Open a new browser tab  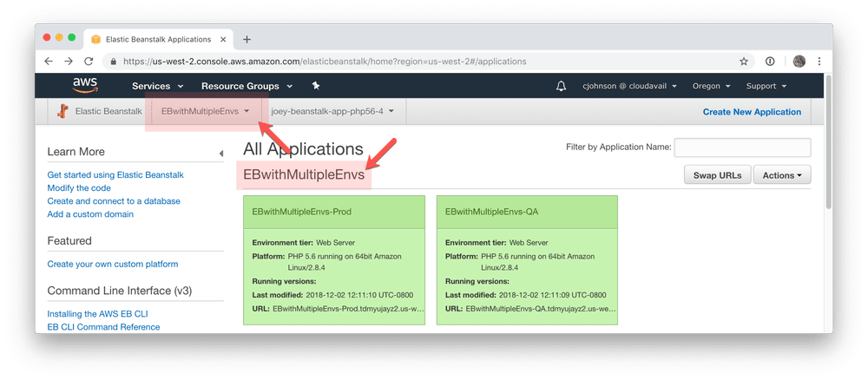[247, 39]
